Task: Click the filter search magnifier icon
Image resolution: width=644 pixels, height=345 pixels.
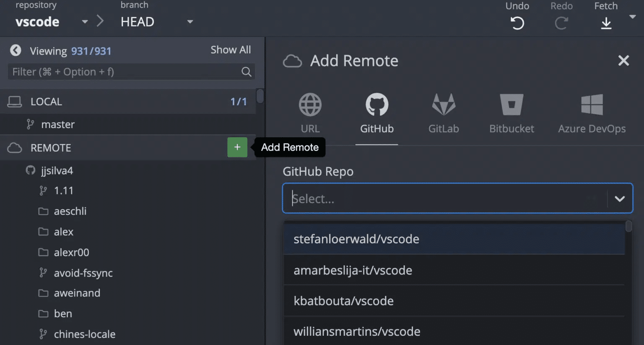Action: (247, 72)
